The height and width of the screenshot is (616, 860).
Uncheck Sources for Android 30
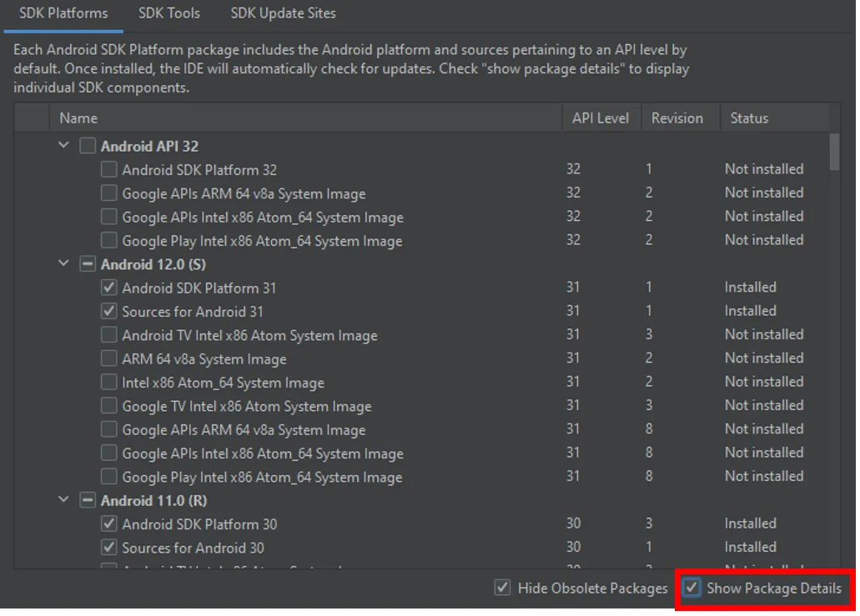click(108, 548)
